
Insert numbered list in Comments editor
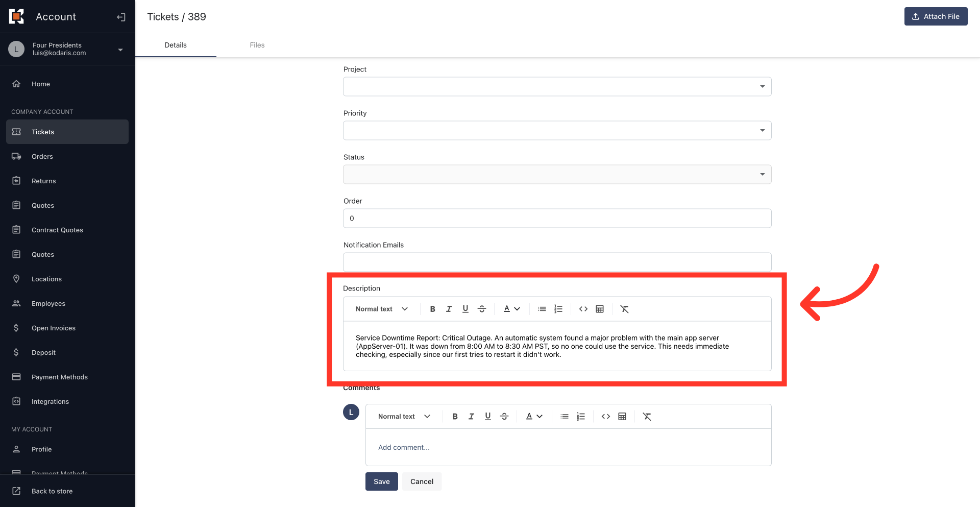[581, 417]
